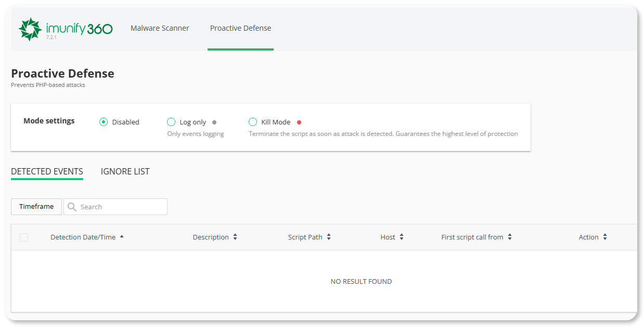Click into the Search input field
Image resolution: width=644 pixels, height=327 pixels.
coord(115,207)
